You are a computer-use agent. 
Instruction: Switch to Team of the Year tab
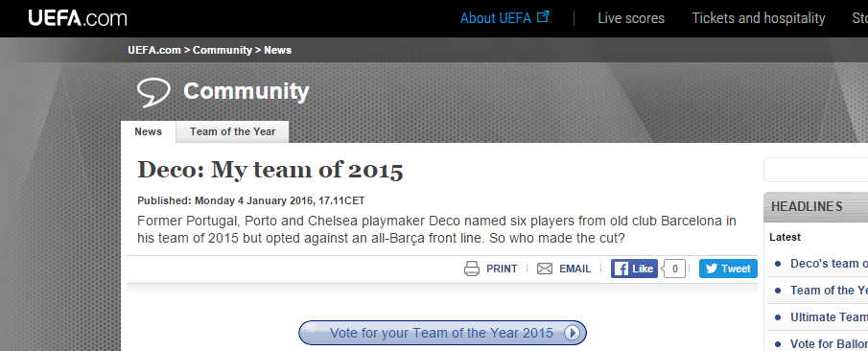[232, 131]
